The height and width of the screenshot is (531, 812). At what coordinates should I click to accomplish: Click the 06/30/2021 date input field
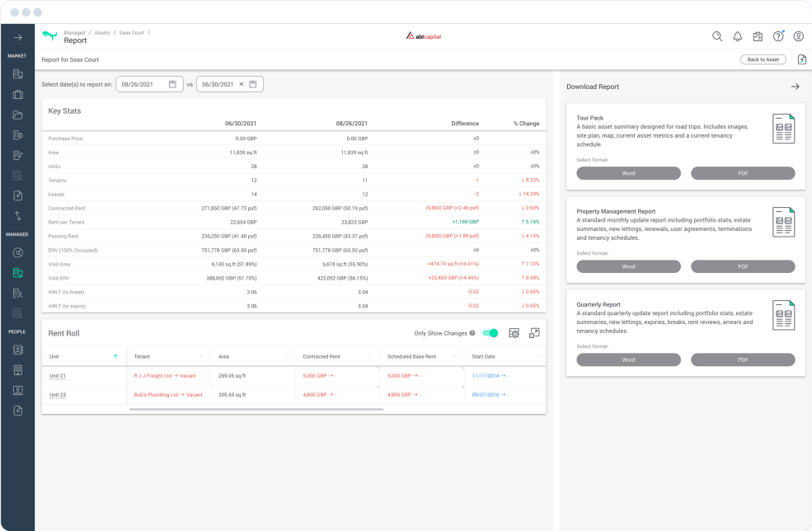pyautogui.click(x=229, y=84)
